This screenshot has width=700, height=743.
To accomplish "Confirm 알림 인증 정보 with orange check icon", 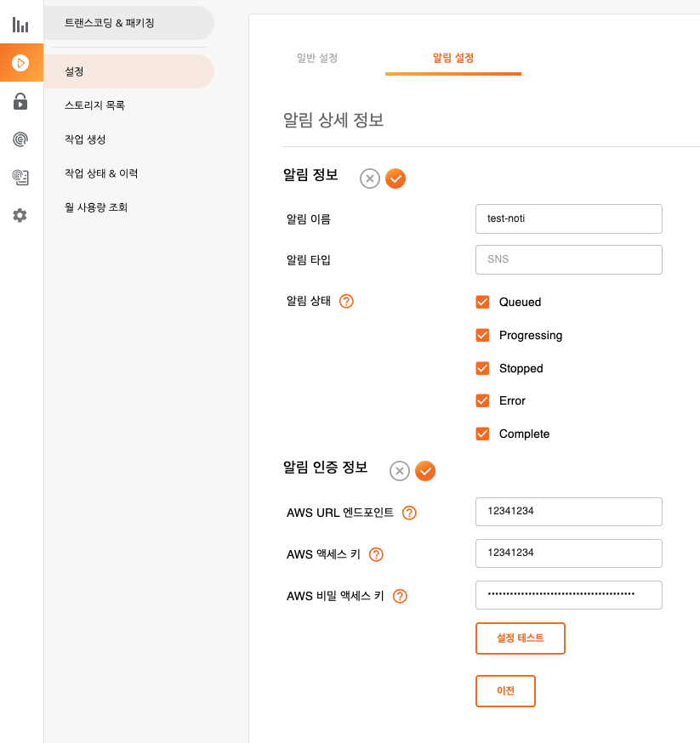I will [425, 471].
